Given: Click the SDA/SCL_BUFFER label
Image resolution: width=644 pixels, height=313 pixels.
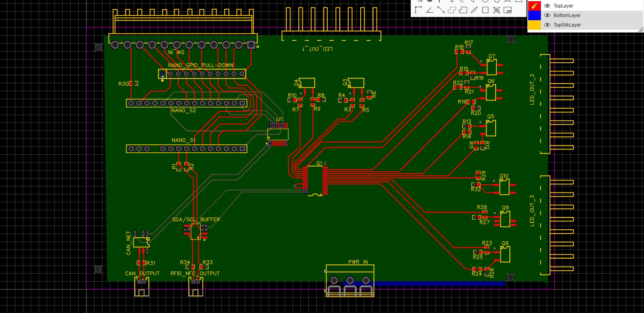Looking at the screenshot, I should click(196, 219).
